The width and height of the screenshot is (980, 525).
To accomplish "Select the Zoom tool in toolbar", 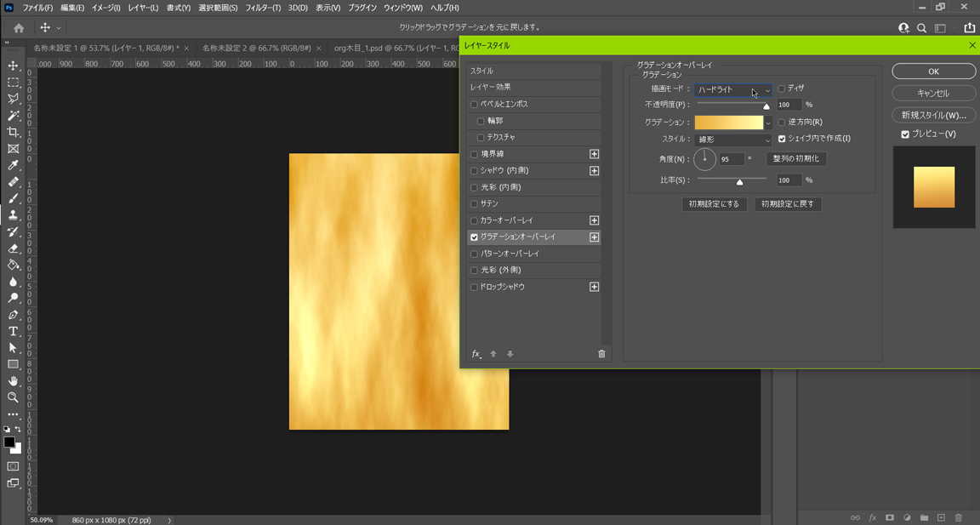I will coord(13,397).
